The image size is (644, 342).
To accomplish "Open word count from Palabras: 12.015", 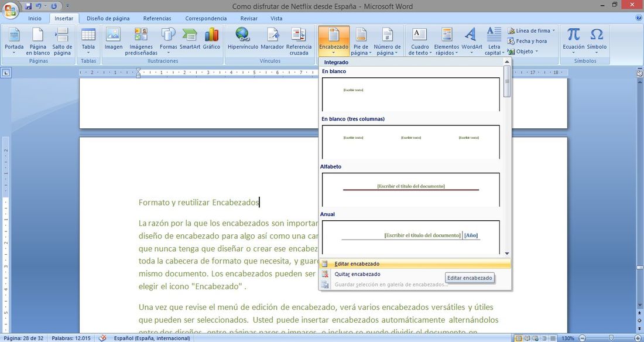I will 71,338.
